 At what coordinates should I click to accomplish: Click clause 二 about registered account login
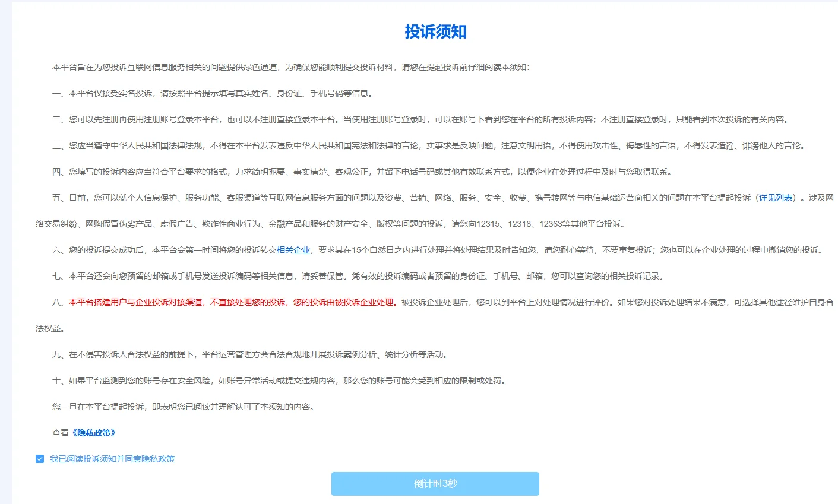coord(297,118)
